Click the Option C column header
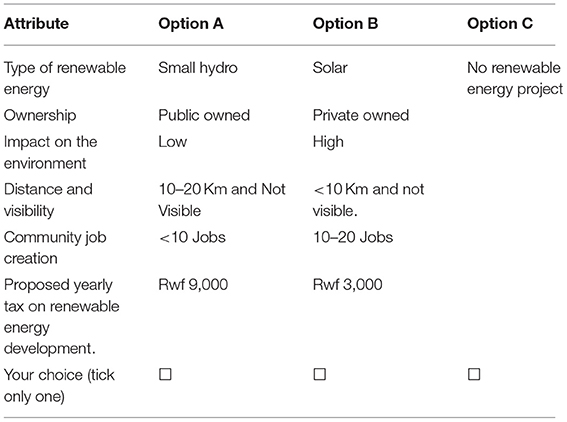The height and width of the screenshot is (422, 567). pyautogui.click(x=500, y=24)
